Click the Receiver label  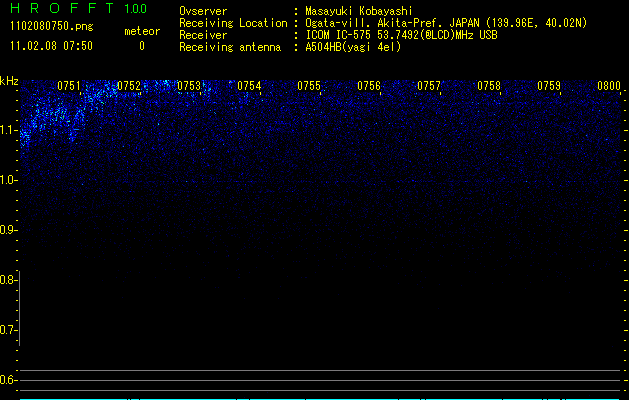click(x=203, y=35)
